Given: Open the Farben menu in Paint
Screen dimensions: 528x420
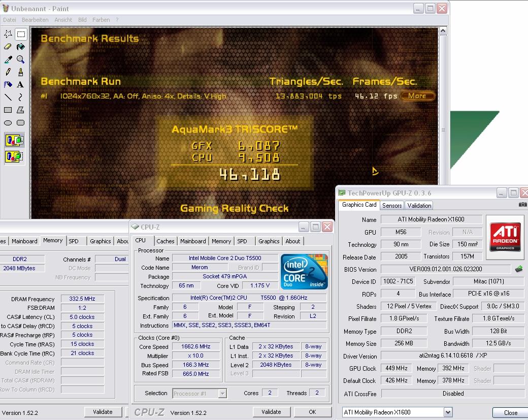Looking at the screenshot, I should 101,20.
